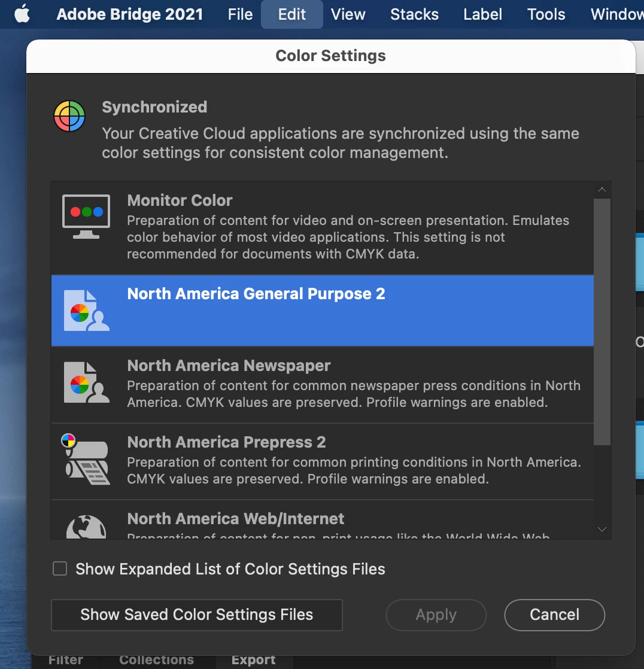Click the Monitor Color display icon

coord(86,217)
